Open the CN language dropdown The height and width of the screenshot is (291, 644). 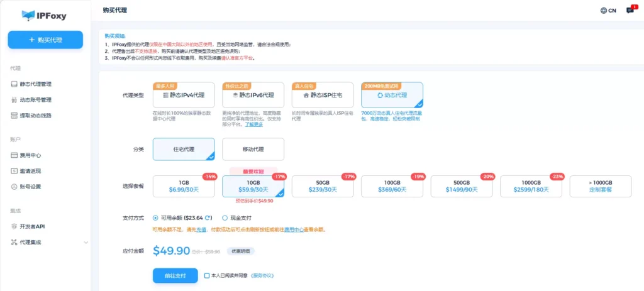[x=608, y=11]
